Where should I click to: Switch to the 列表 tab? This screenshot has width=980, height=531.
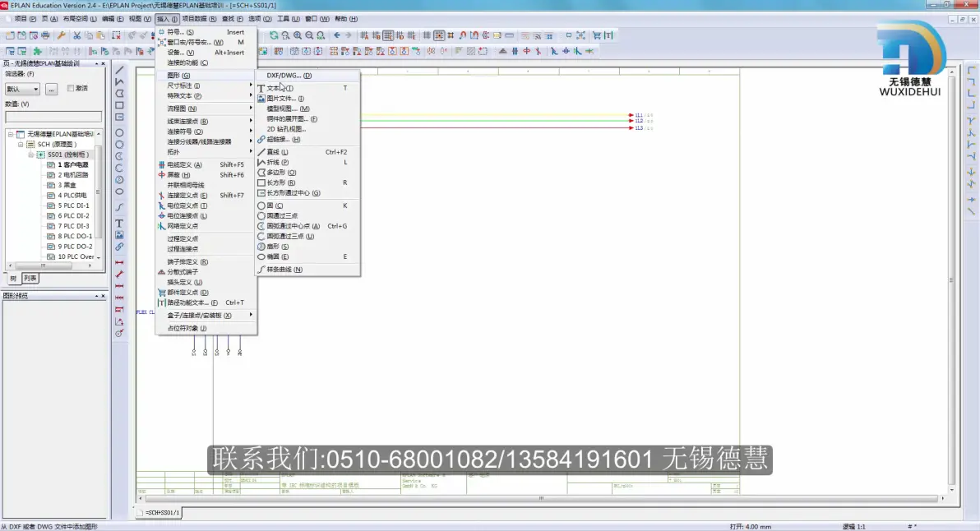click(x=30, y=279)
